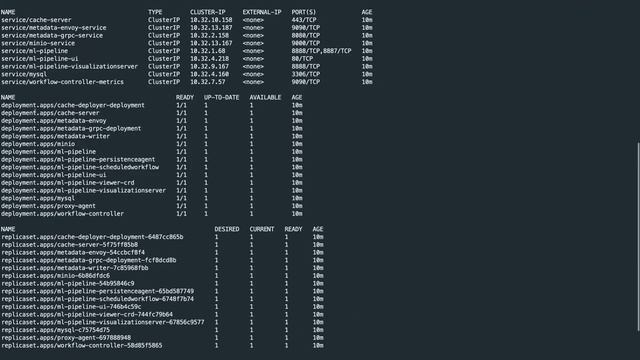Click the cluster IP of service/cache-server

pyautogui.click(x=211, y=20)
